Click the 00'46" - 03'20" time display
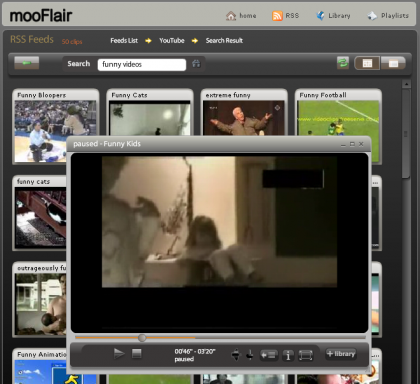Screen dimensions: 420x384 pos(195,351)
